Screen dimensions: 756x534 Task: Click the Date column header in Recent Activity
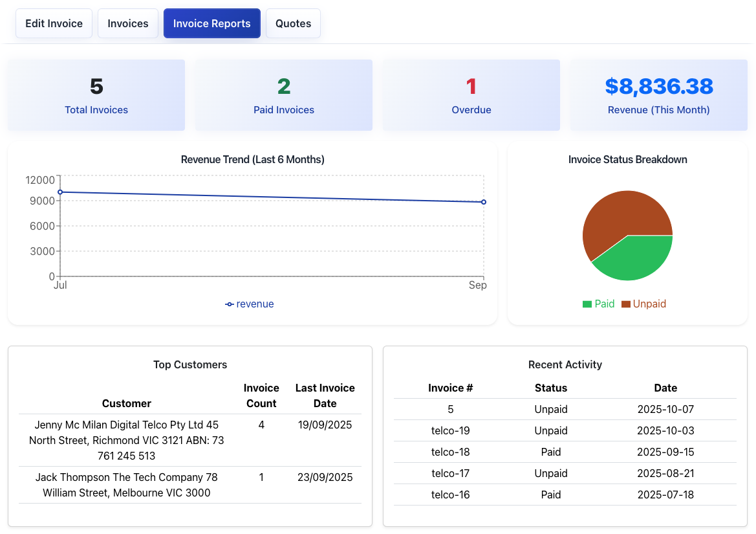coord(665,388)
